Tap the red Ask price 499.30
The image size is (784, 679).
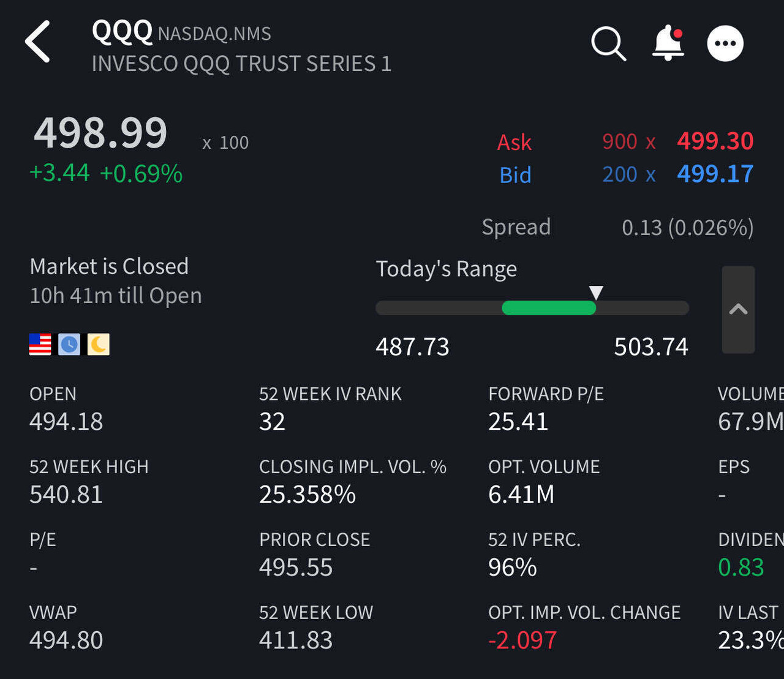715,141
